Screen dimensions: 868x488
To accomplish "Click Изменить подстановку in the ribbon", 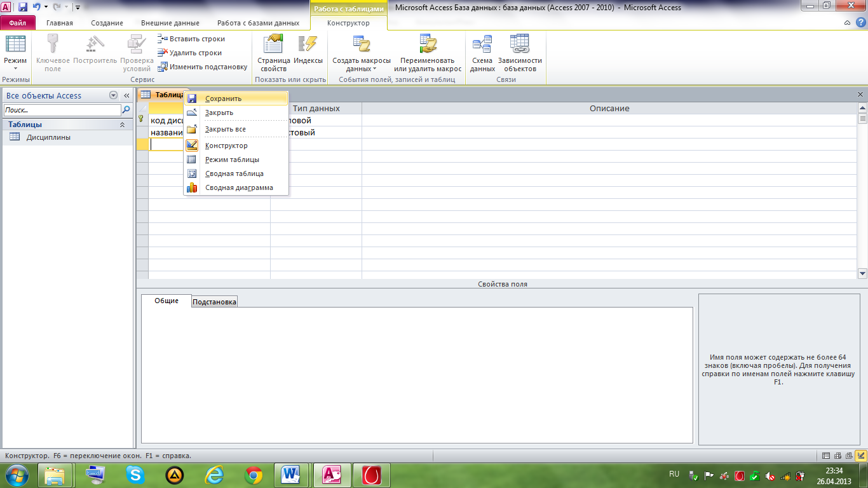I will (x=203, y=67).
